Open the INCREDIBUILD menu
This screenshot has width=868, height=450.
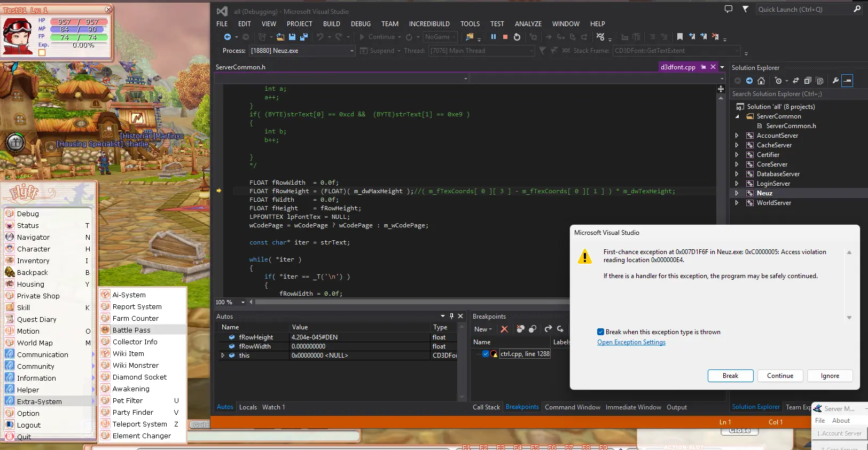(x=429, y=23)
